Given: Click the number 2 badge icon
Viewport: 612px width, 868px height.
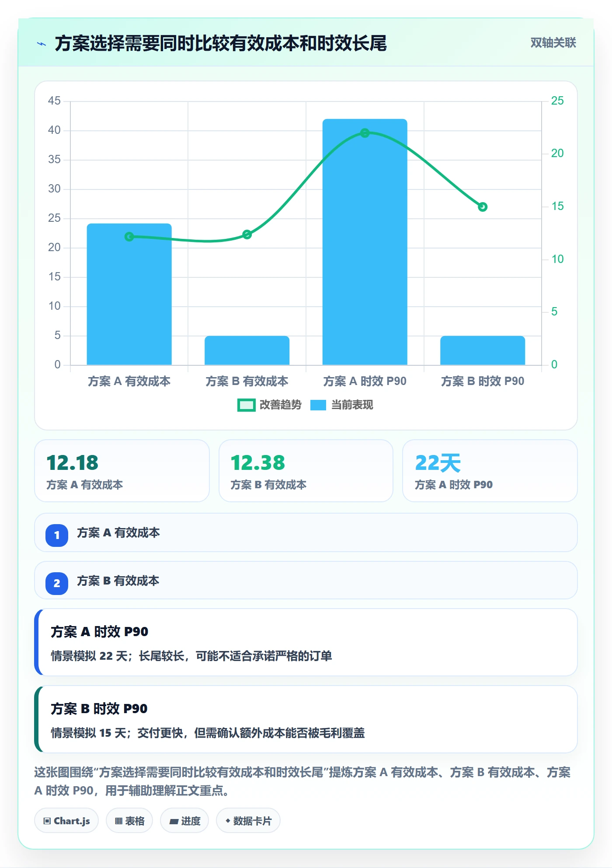Looking at the screenshot, I should point(57,583).
